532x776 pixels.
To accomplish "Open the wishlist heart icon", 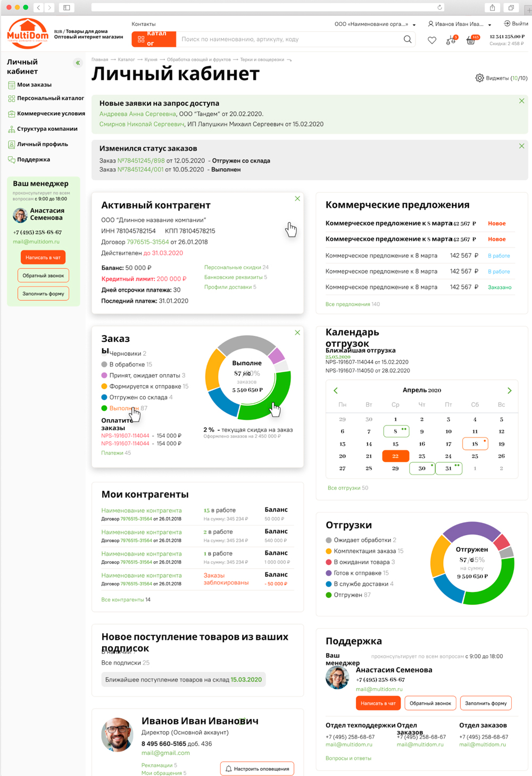I will point(432,40).
